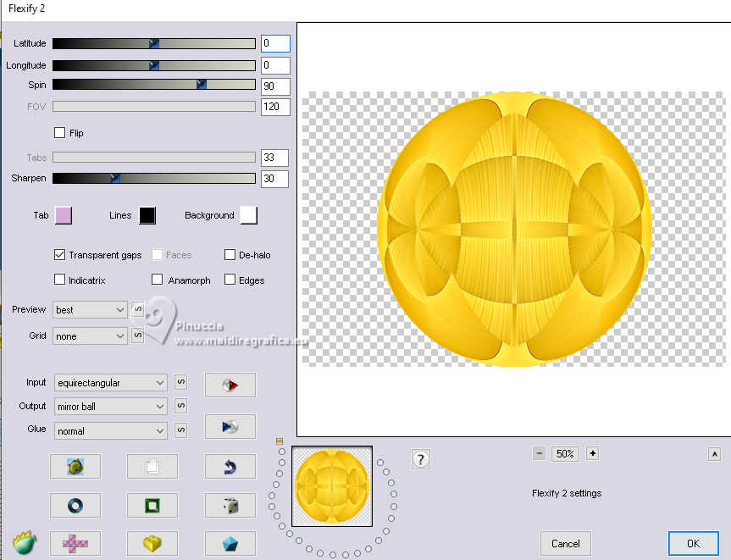Enable the Indicatrix checkbox
Screen dimensions: 731x560
coord(59,280)
